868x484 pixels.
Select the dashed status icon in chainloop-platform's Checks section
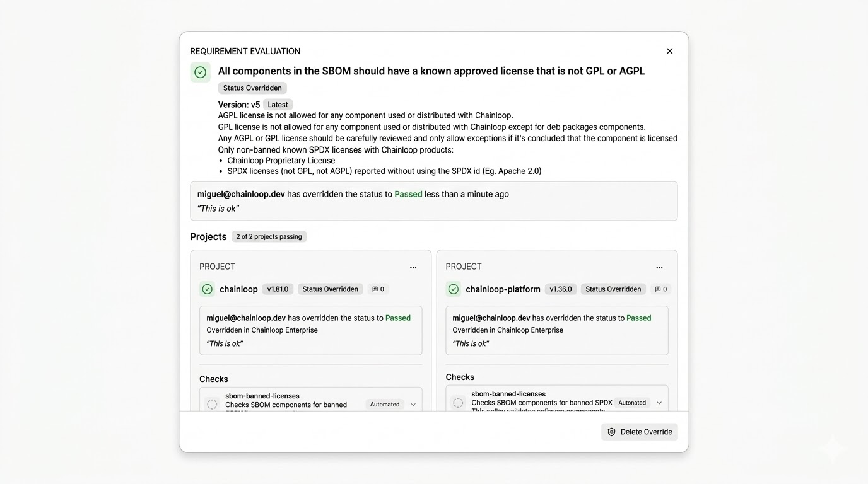click(x=459, y=401)
